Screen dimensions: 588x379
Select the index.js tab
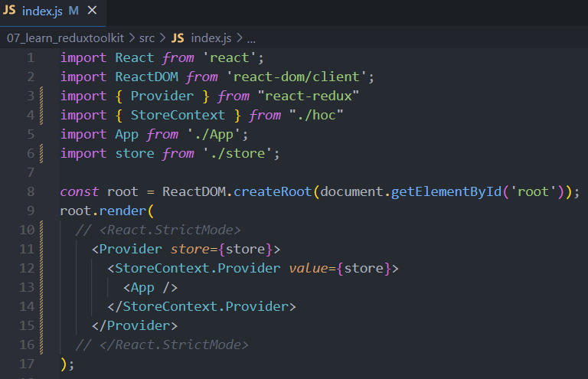pyautogui.click(x=53, y=13)
